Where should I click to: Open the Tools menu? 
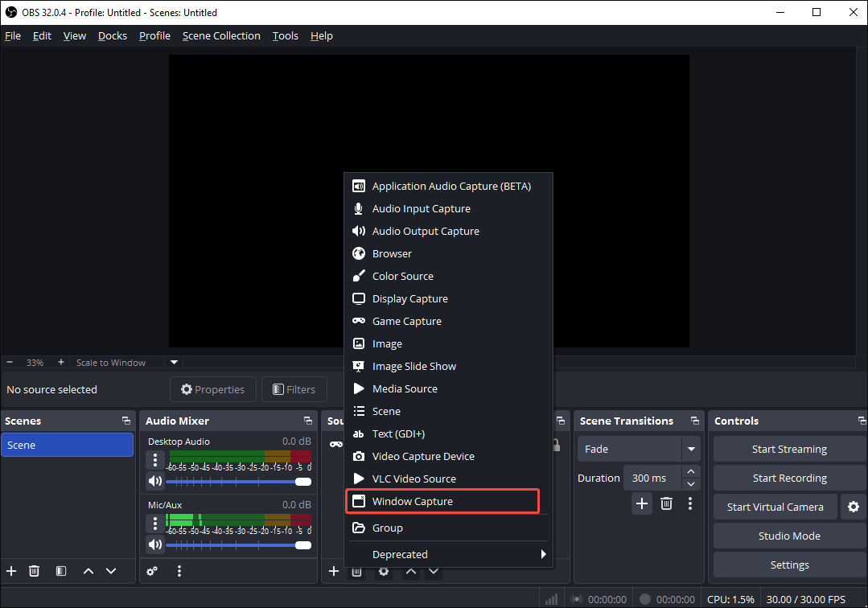coord(285,35)
